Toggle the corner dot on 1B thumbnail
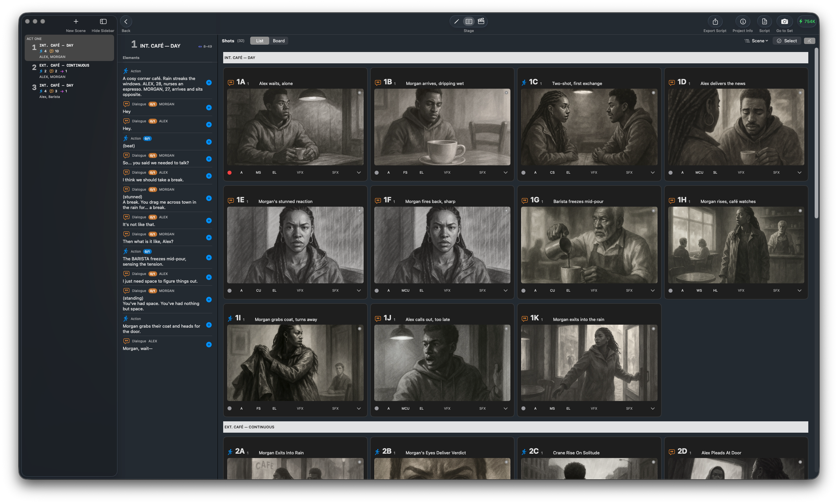Viewport: 838px width, 504px height. (506, 93)
